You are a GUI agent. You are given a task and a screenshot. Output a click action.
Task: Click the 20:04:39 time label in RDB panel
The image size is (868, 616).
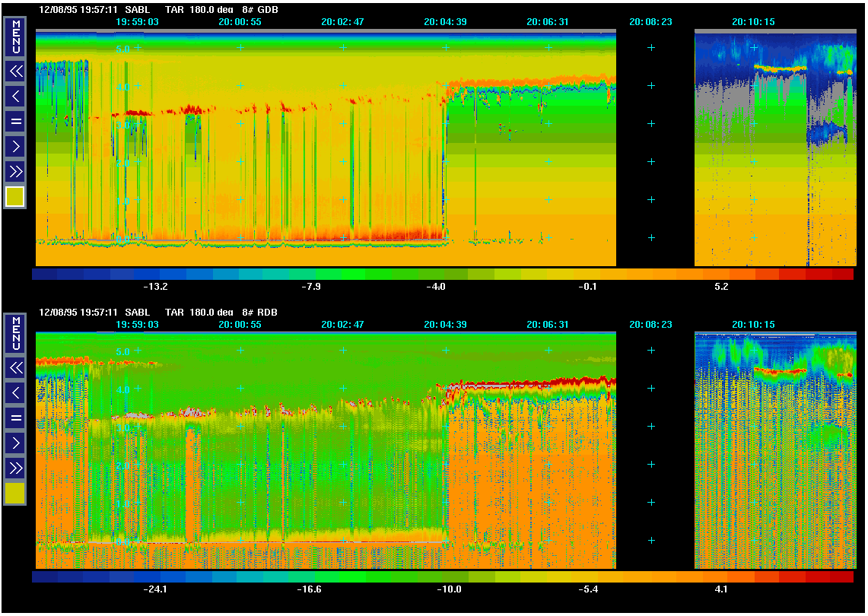[445, 325]
